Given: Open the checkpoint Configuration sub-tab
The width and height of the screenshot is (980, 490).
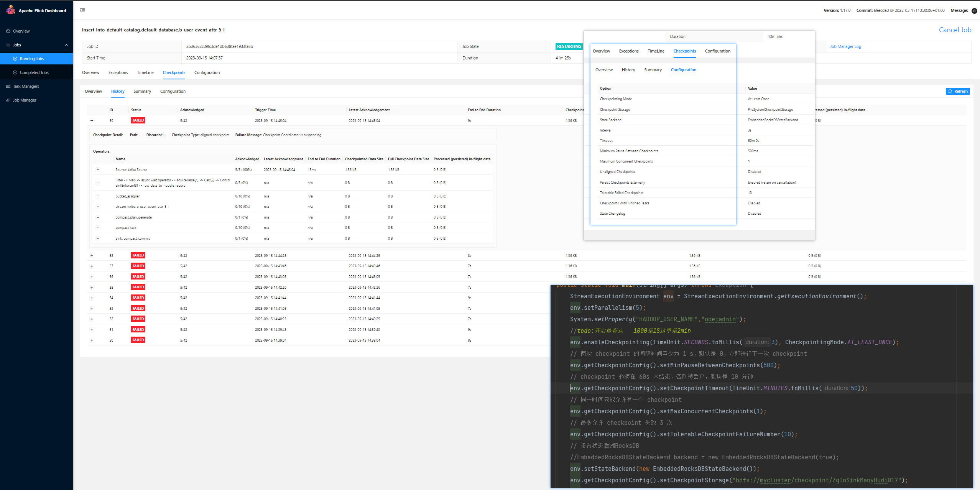Looking at the screenshot, I should tap(173, 91).
